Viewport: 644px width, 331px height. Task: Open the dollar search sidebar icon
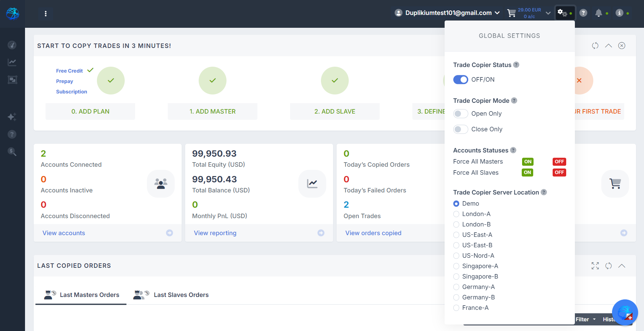click(12, 151)
